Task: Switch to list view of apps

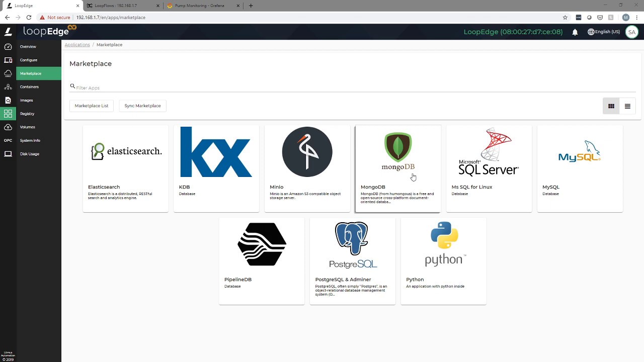Action: (627, 106)
